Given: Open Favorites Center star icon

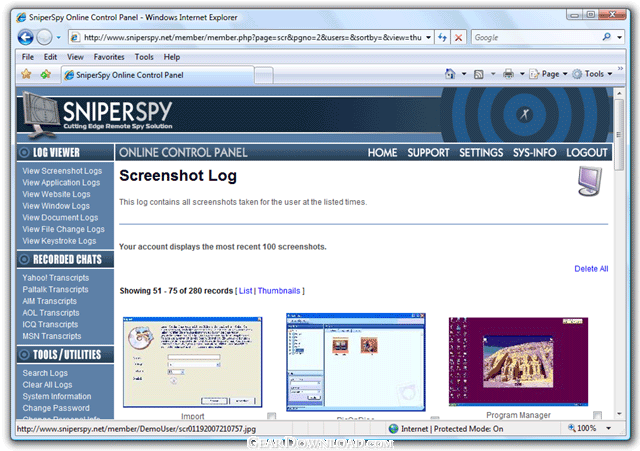Looking at the screenshot, I should (x=26, y=74).
